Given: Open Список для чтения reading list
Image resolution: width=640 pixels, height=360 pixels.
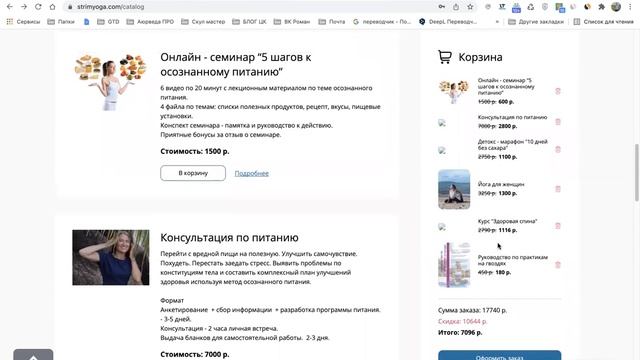Looking at the screenshot, I should click(x=604, y=22).
